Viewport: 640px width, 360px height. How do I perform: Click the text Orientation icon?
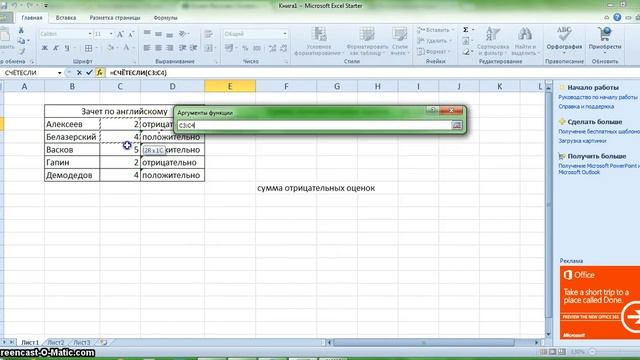(182, 33)
